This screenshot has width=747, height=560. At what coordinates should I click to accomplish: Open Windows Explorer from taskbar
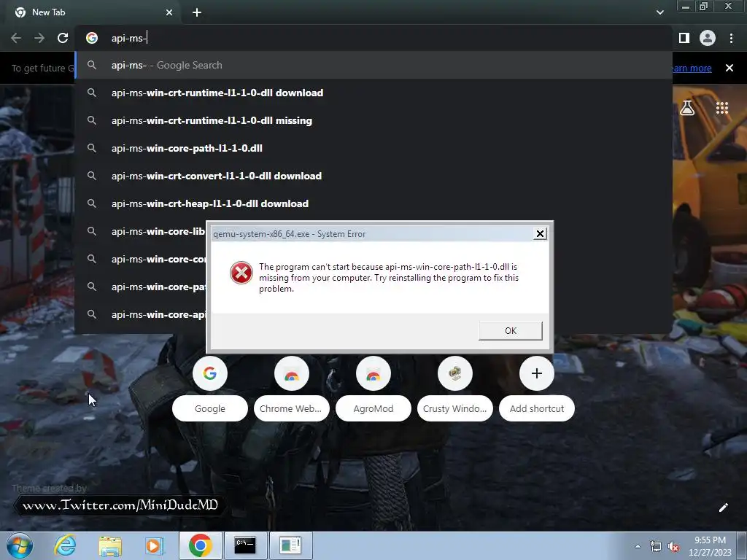pyautogui.click(x=110, y=545)
